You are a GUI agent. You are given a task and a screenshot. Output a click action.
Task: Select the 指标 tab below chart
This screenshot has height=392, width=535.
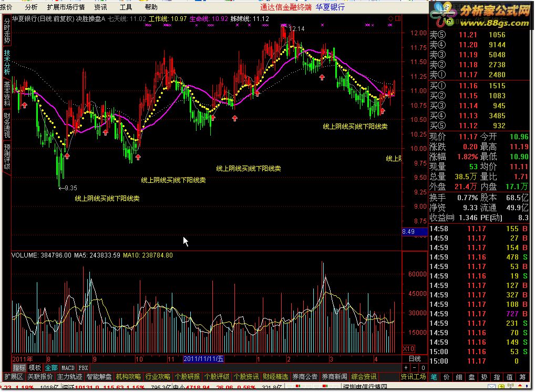coord(19,368)
